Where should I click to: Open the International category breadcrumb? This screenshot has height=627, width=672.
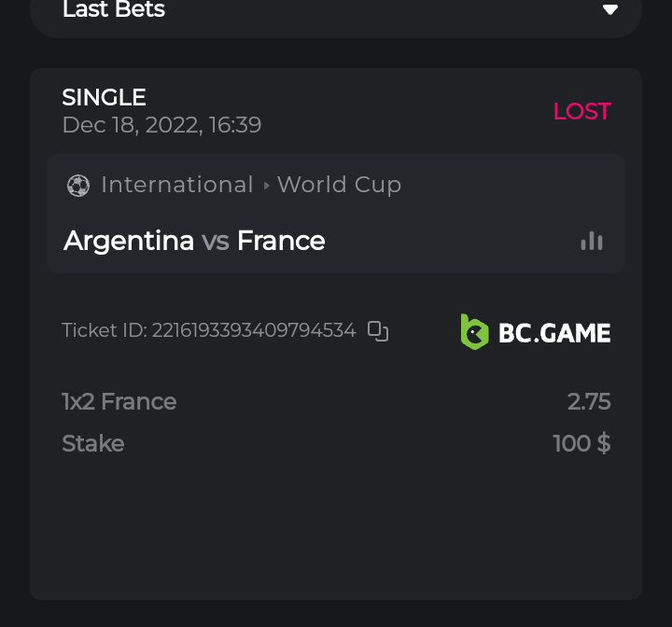pyautogui.click(x=177, y=185)
